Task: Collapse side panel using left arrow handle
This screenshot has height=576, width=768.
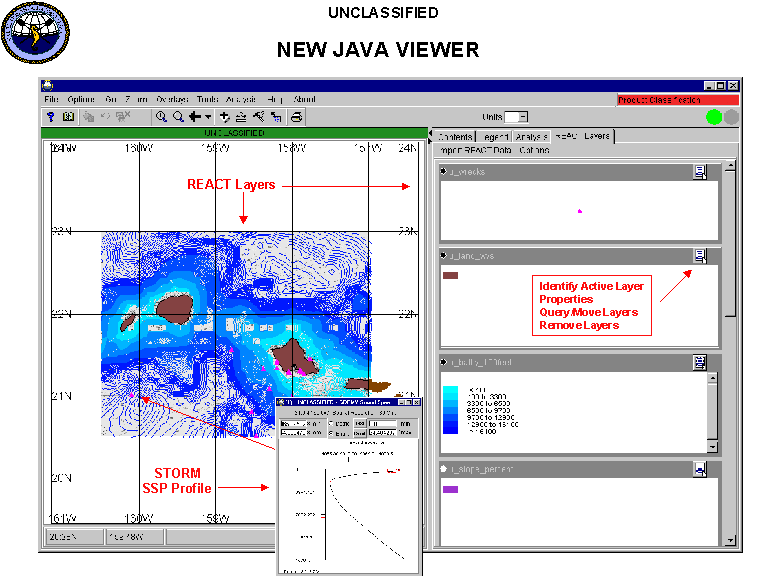Action: pos(429,134)
